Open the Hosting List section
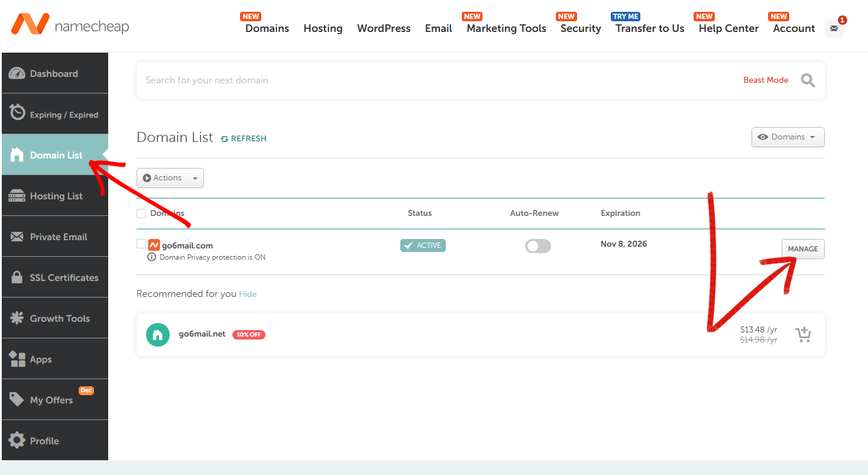Viewport: 868px width, 475px height. point(54,195)
